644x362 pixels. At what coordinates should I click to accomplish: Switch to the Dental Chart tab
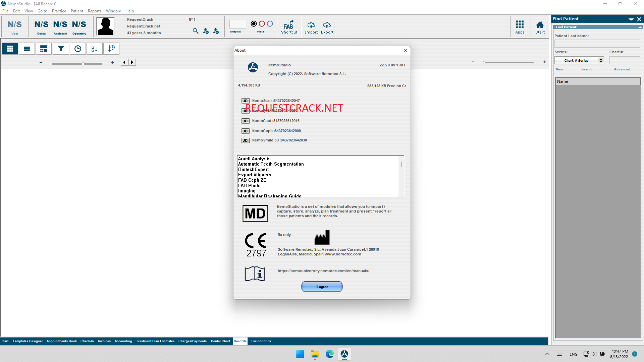(x=220, y=341)
